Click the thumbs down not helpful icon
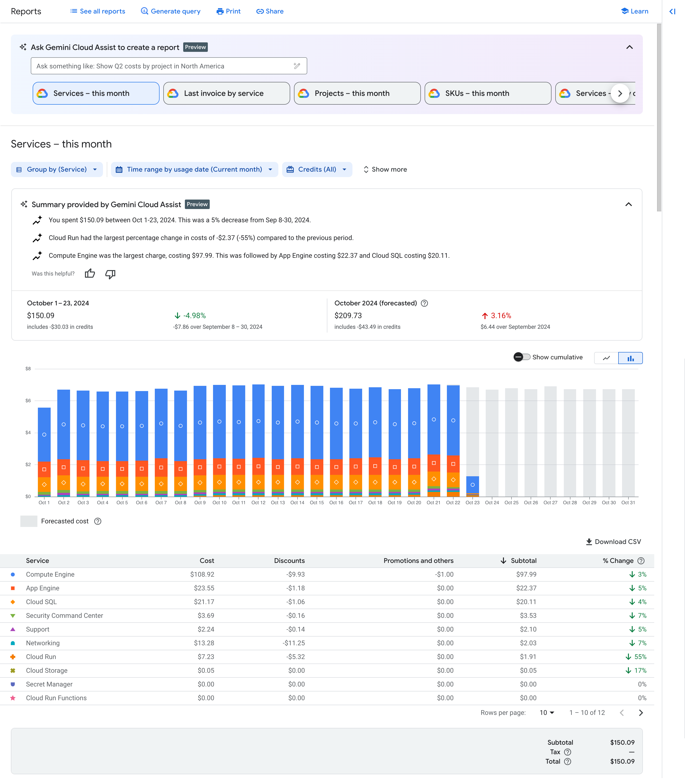685x784 pixels. [x=110, y=273]
